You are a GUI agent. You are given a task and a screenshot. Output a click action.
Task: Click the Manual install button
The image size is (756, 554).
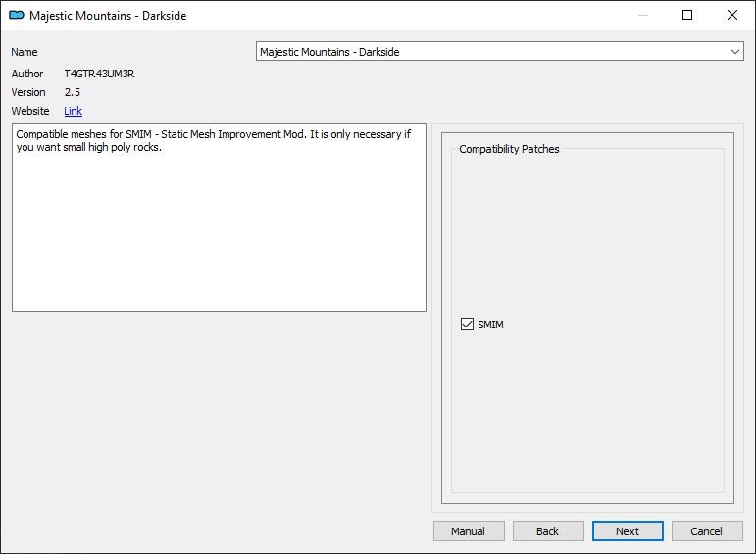[469, 530]
